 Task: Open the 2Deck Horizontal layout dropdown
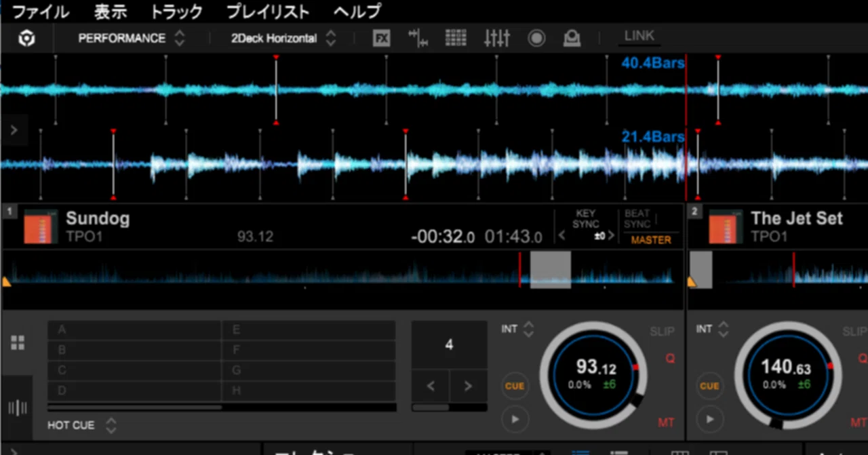pyautogui.click(x=283, y=39)
